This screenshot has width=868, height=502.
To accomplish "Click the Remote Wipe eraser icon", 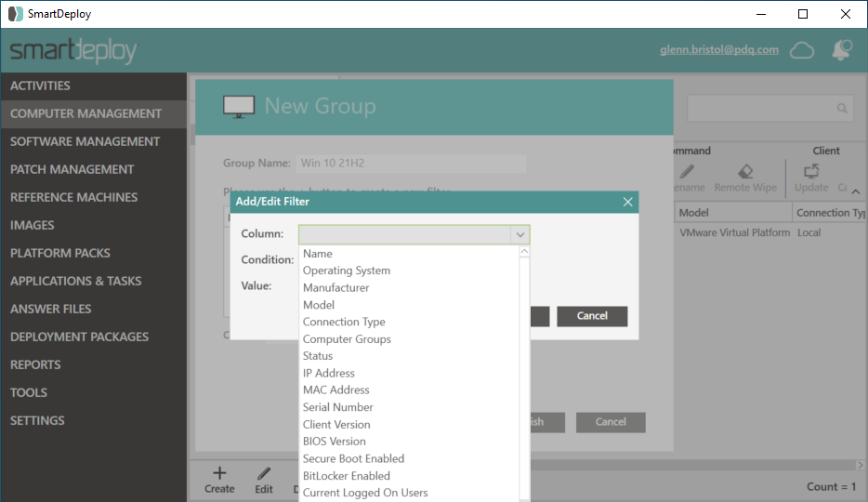I will (745, 172).
